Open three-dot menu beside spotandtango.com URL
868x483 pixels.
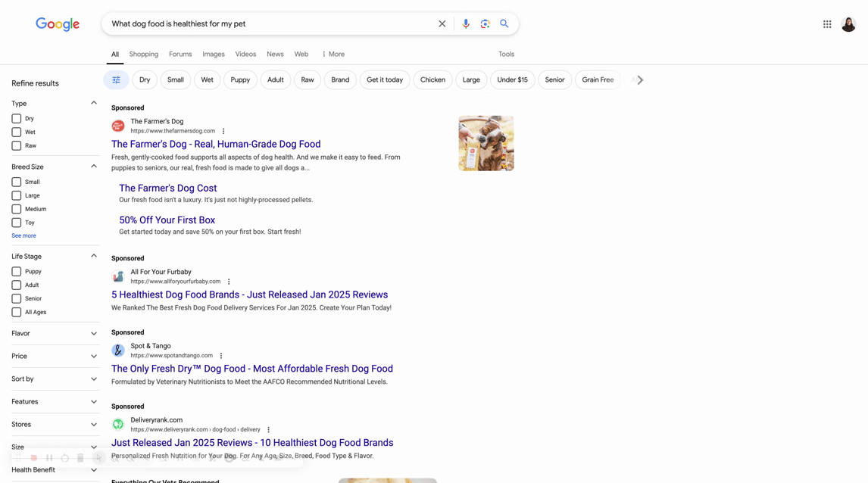[221, 356]
